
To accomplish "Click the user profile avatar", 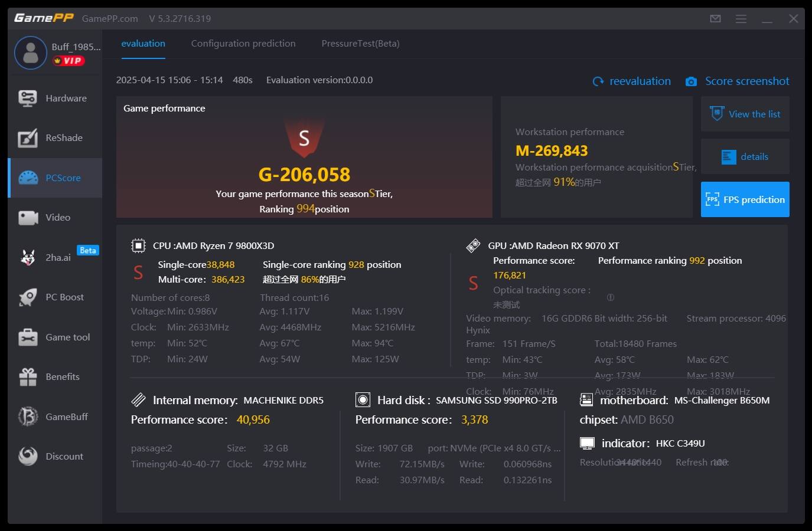I will click(31, 53).
